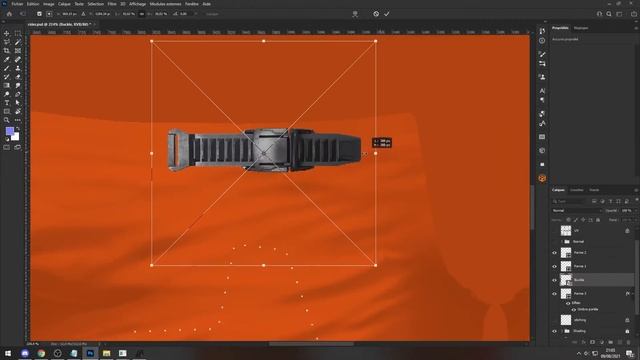Image resolution: width=640 pixels, height=360 pixels.
Task: Switch to the Tracés tab
Action: tap(594, 190)
